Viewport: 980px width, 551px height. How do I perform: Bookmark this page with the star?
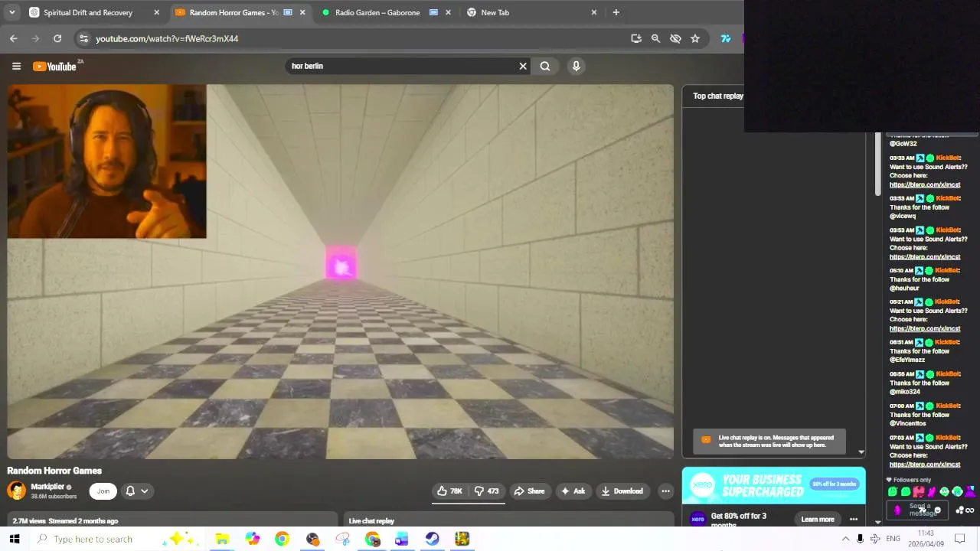pos(695,38)
